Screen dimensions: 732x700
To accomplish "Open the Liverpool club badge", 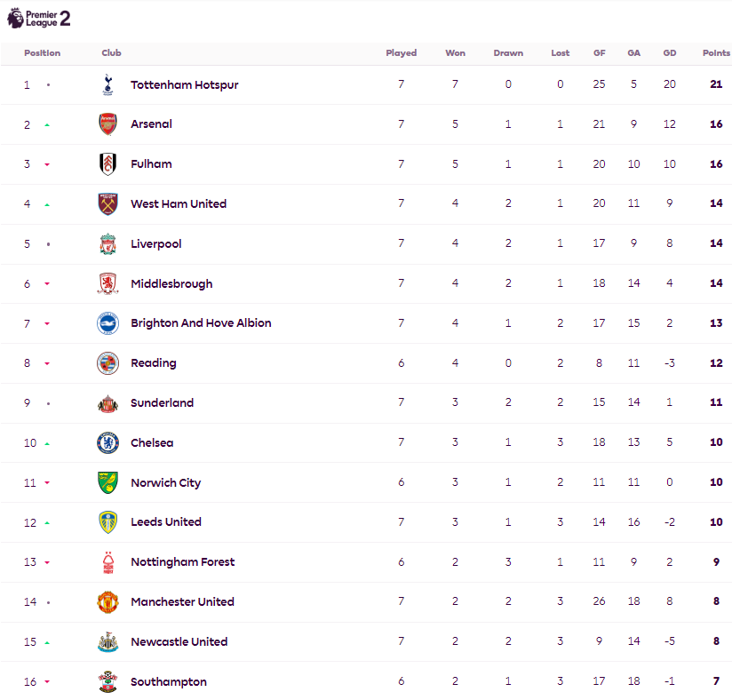I will (107, 243).
